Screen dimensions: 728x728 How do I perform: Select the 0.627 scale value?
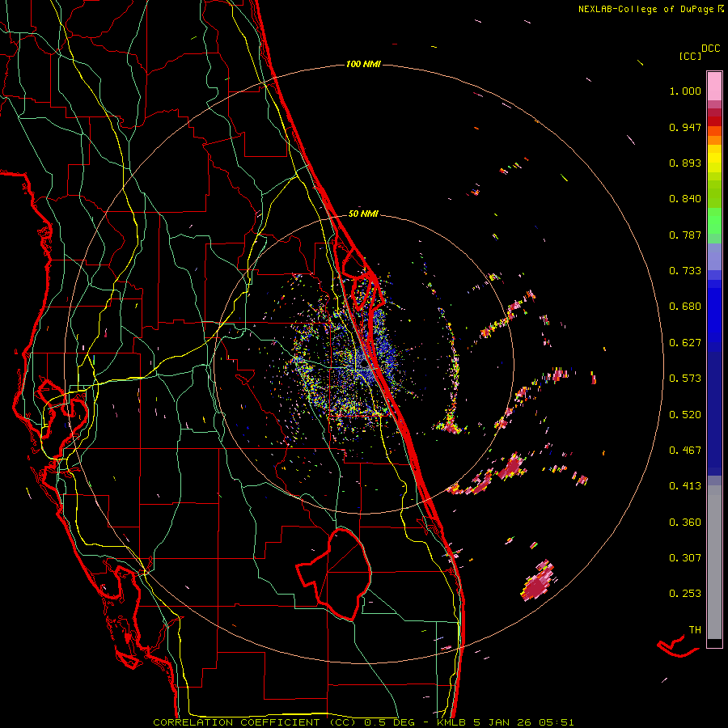point(685,343)
